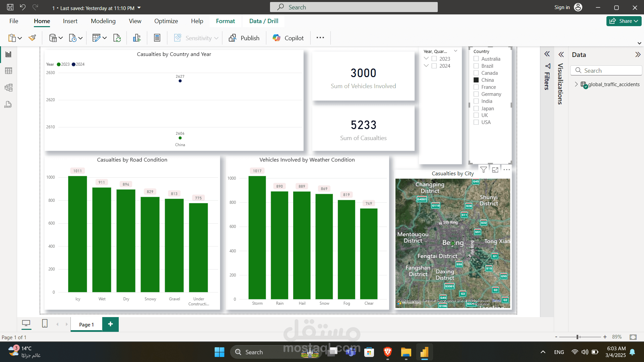This screenshot has height=362, width=644.
Task: Open the Data / Drill tab
Action: (x=264, y=21)
